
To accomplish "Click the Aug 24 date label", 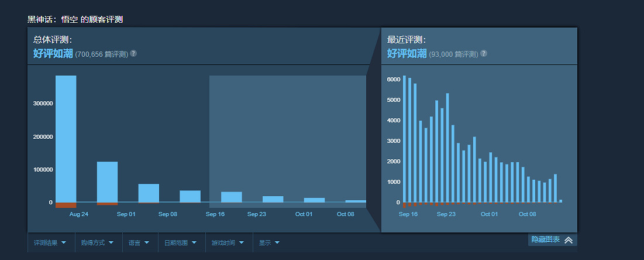I will [x=79, y=214].
